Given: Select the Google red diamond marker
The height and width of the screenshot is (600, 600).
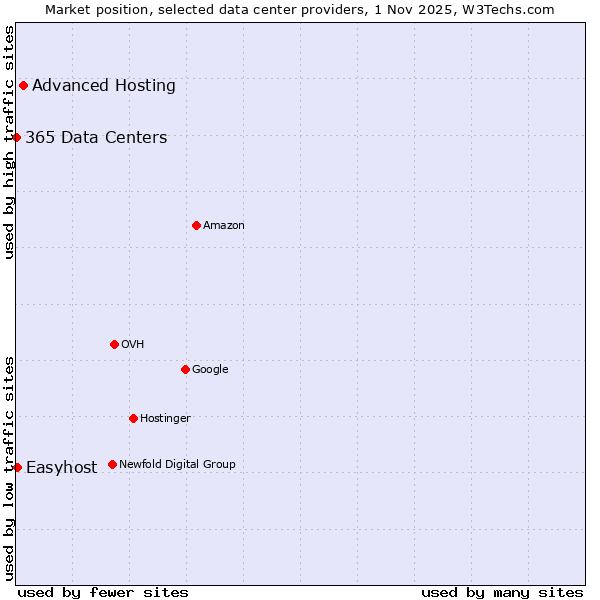Looking at the screenshot, I should coord(185,369).
